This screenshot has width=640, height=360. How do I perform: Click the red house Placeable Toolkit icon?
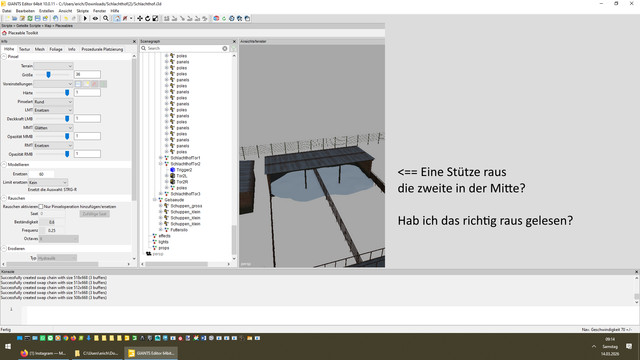(x=4, y=33)
